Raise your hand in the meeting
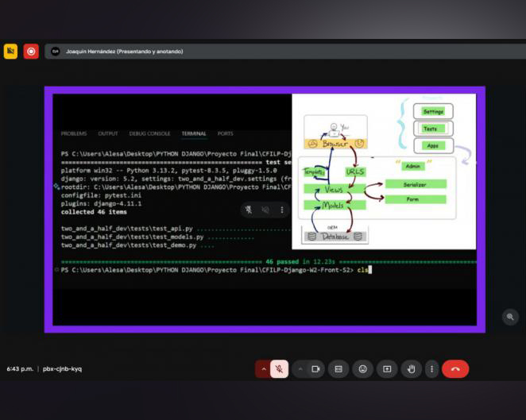526x420 pixels. 411,368
